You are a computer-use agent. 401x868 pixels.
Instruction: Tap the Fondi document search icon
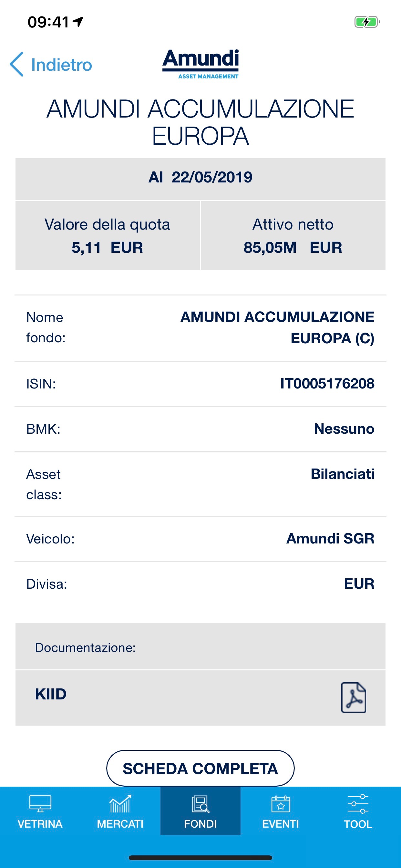pyautogui.click(x=200, y=804)
